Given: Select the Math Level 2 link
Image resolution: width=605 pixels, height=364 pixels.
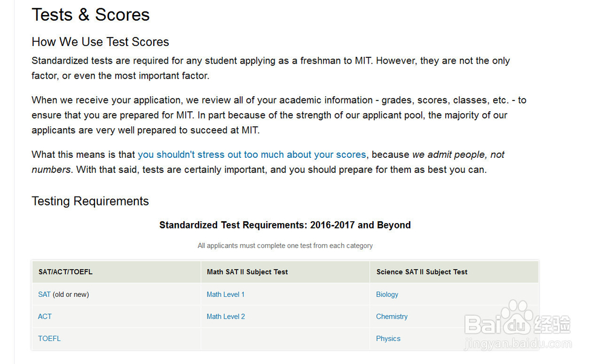Looking at the screenshot, I should pyautogui.click(x=226, y=316).
